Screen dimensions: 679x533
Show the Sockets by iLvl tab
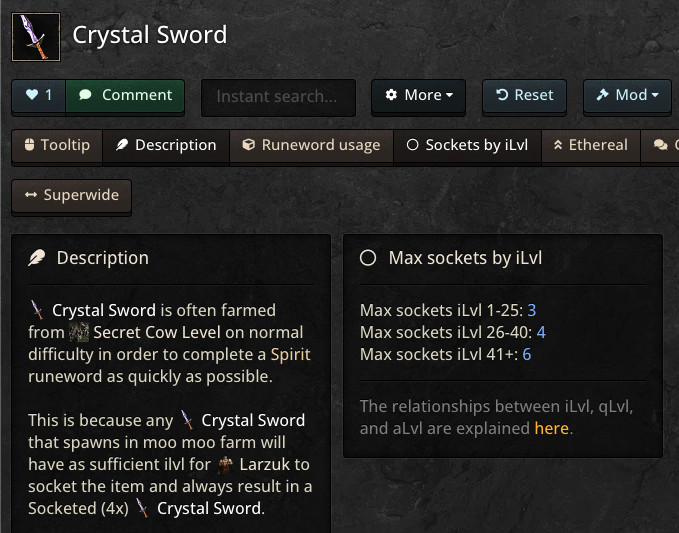467,145
